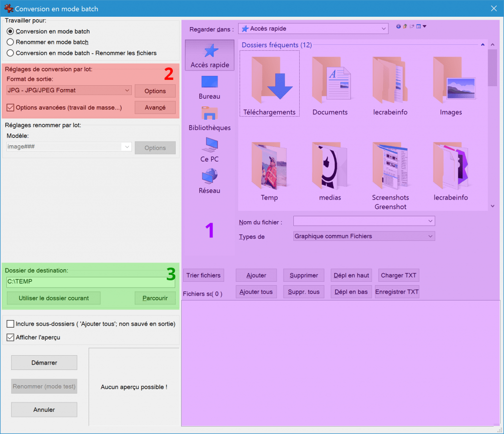Select the Renommer en mode batch option
Image resolution: width=504 pixels, height=434 pixels.
point(10,41)
